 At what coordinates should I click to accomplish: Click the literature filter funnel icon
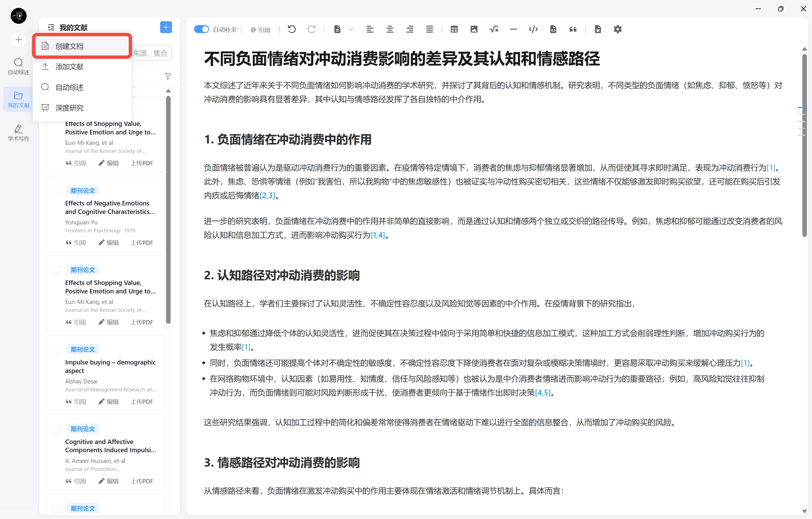tap(168, 77)
